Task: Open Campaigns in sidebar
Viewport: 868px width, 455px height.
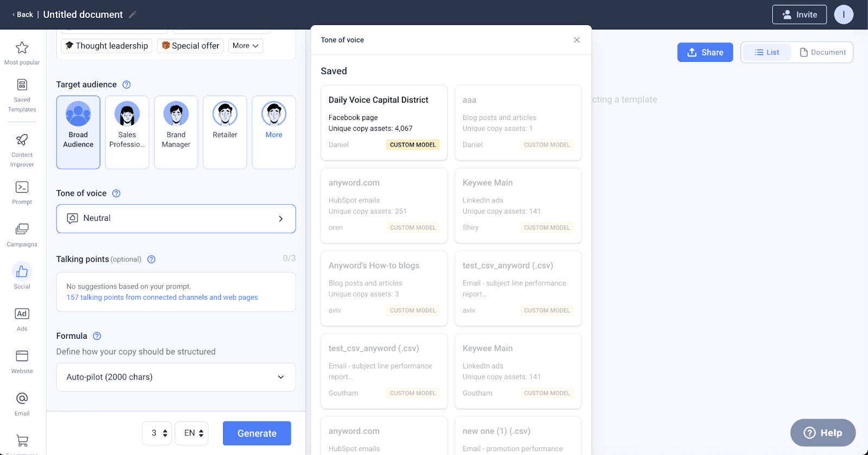Action: [x=22, y=235]
